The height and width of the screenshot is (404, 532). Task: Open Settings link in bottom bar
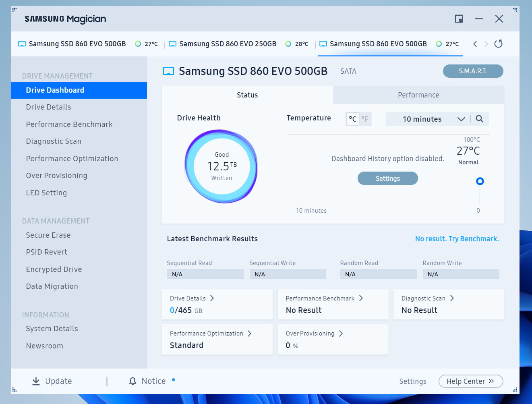pos(413,381)
